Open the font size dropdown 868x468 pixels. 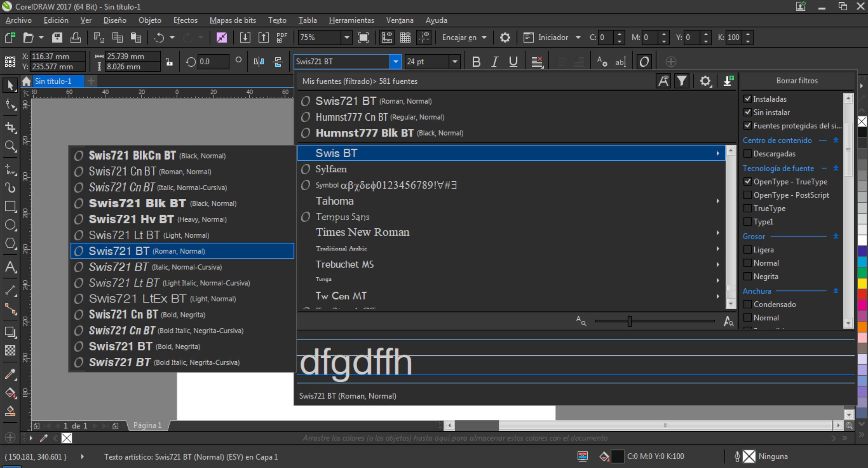click(455, 62)
